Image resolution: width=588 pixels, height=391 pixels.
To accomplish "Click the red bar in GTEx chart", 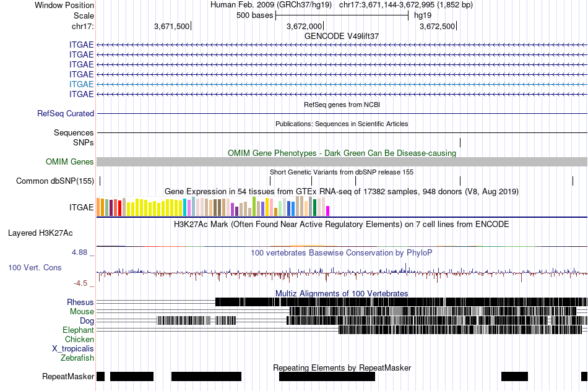I will tap(119, 208).
